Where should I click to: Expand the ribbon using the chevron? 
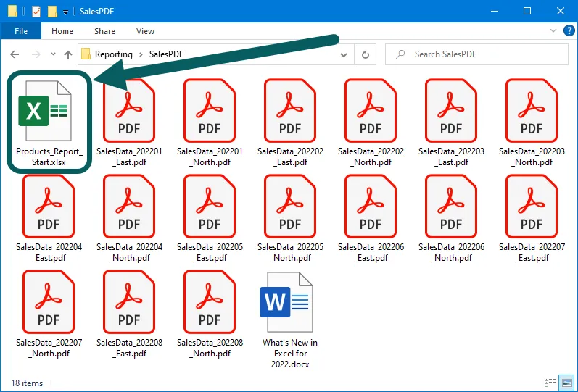coord(553,31)
